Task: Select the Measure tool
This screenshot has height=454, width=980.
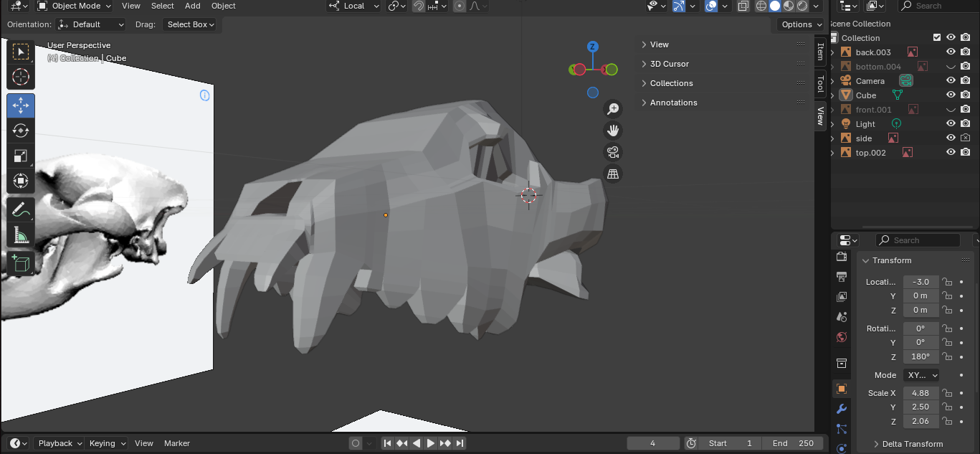Action: coord(20,235)
